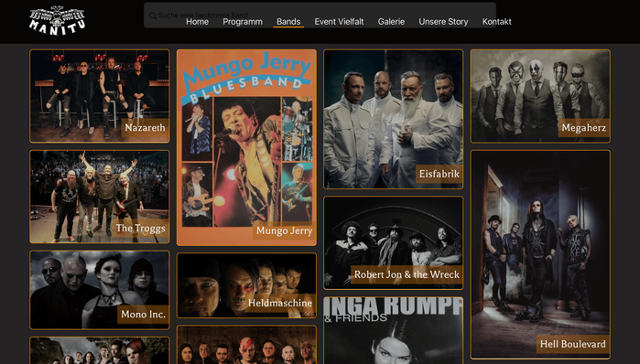Navigate to Unsere Story
The height and width of the screenshot is (364, 640).
point(443,22)
